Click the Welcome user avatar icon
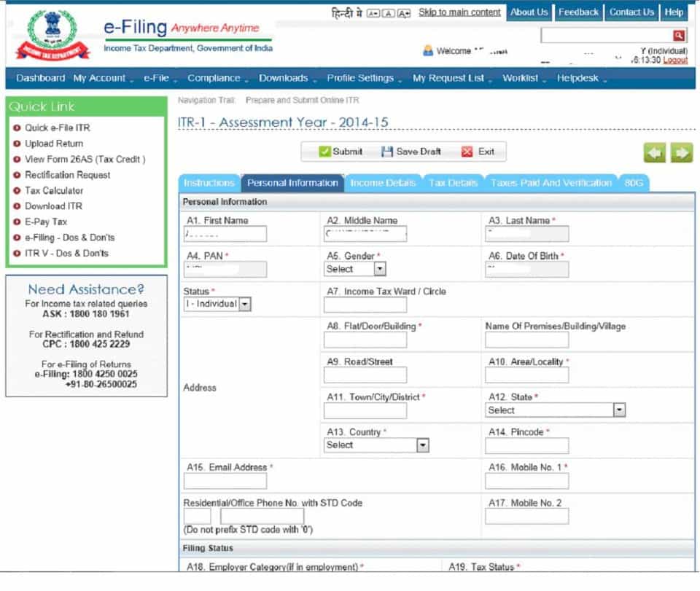The width and height of the screenshot is (700, 591). [428, 50]
